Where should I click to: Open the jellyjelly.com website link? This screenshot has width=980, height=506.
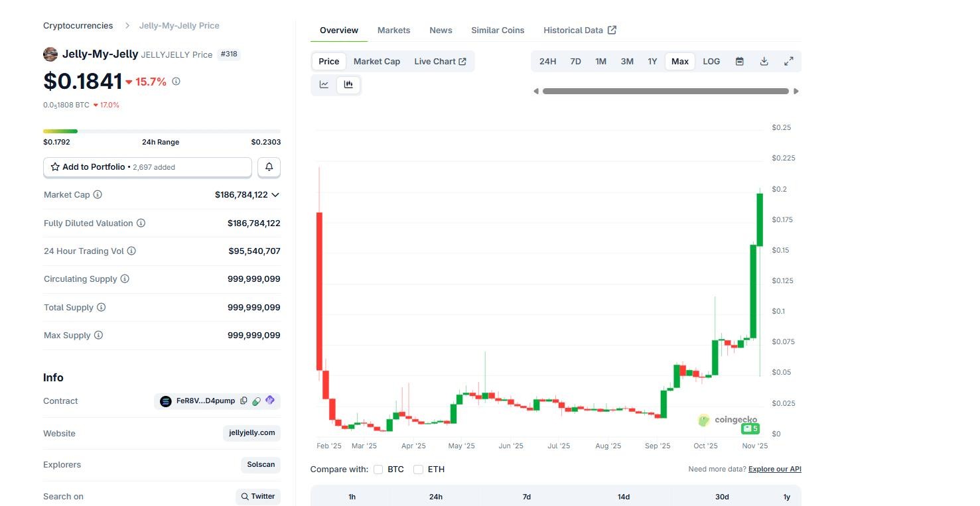coord(251,433)
